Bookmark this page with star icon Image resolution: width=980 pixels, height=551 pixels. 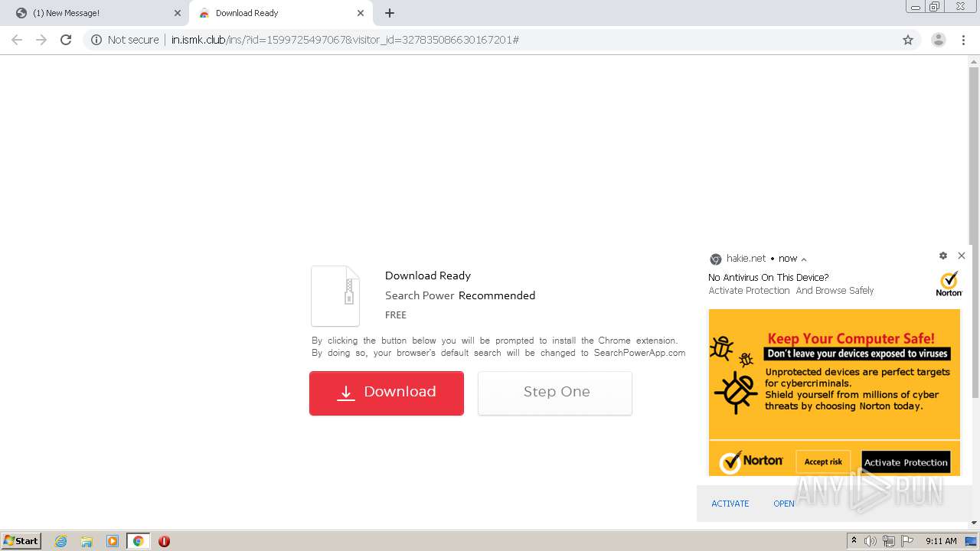pyautogui.click(x=908, y=40)
